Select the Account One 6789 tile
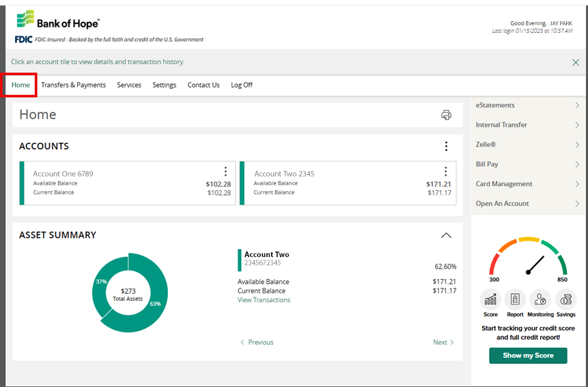The image size is (588, 387). (128, 183)
